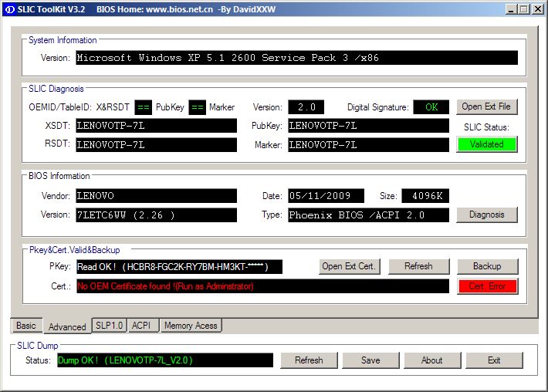Open the About dialog

tap(432, 360)
